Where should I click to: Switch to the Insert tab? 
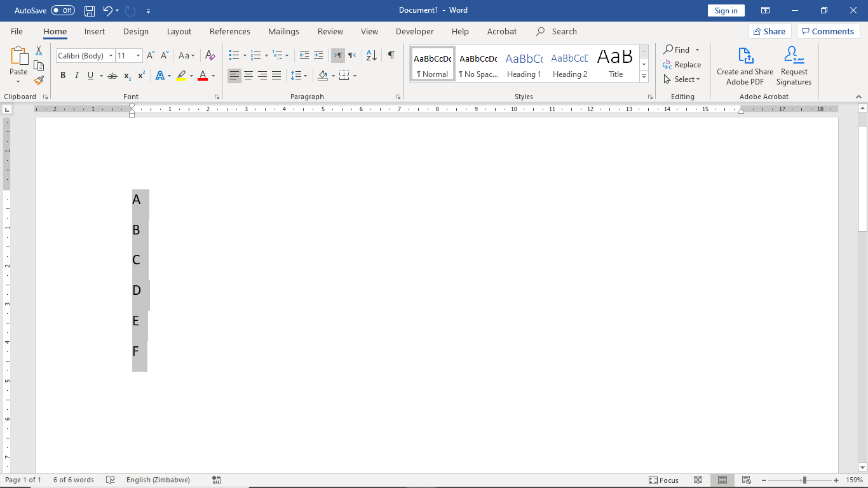(x=95, y=31)
